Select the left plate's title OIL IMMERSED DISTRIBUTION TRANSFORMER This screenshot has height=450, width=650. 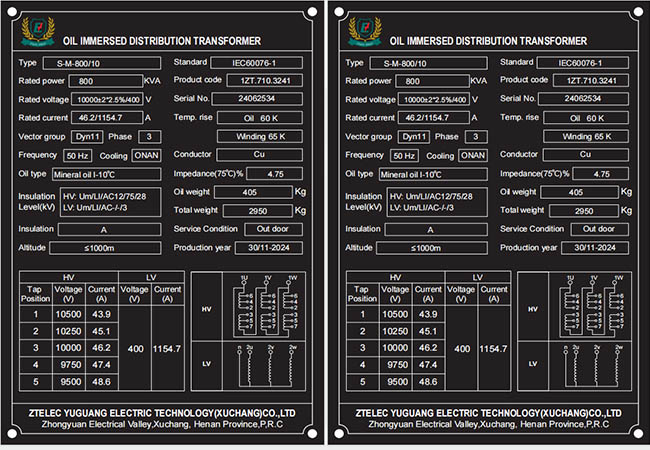tap(162, 41)
